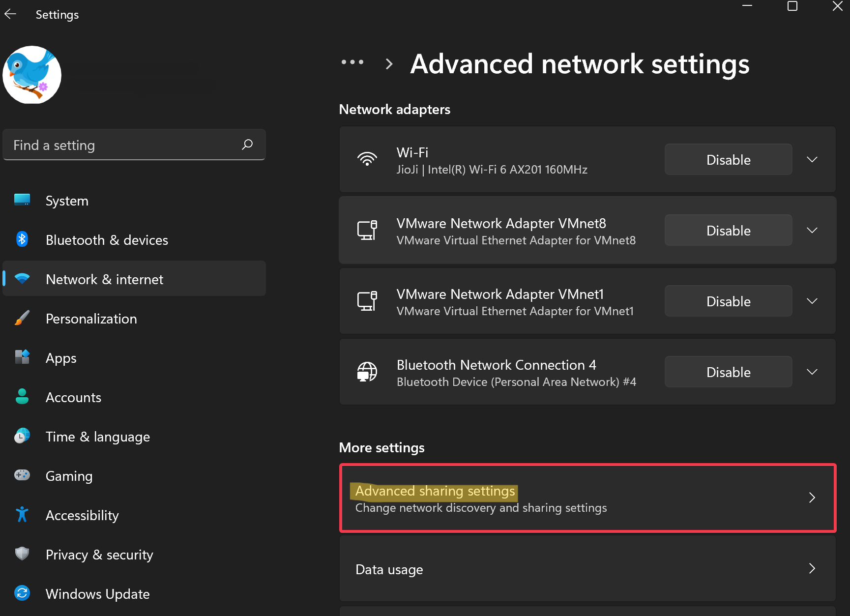Click the Bluetooth & devices icon
This screenshot has width=850, height=616.
[x=22, y=239]
